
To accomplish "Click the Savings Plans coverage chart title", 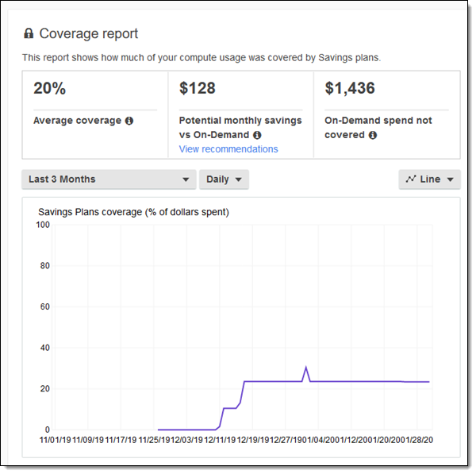I will tap(133, 212).
